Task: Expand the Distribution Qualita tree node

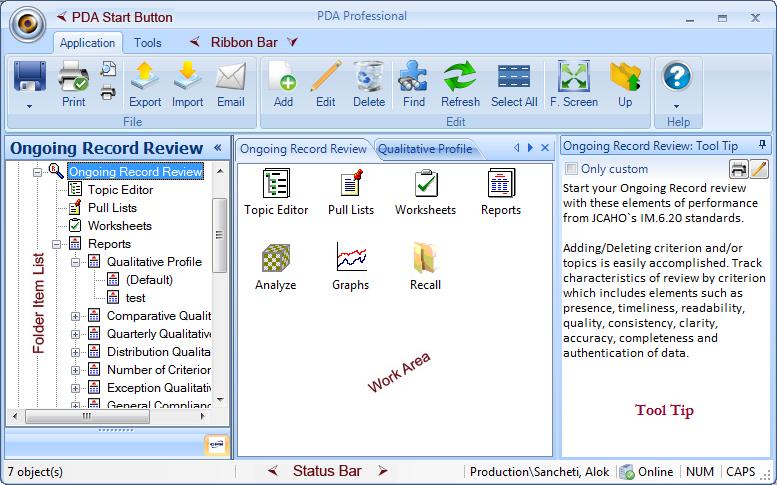Action: tap(75, 352)
